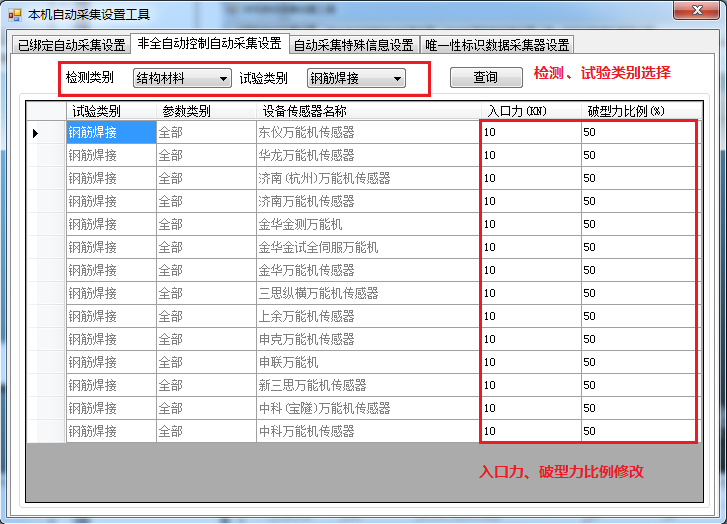Switch to 已绑定自动采集设置 tab
727x524 pixels.
pos(71,45)
